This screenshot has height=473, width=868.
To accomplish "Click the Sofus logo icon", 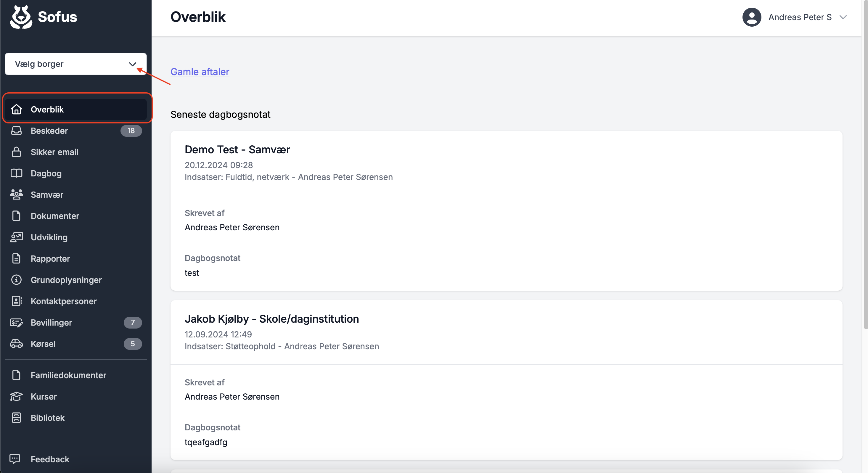I will point(21,17).
